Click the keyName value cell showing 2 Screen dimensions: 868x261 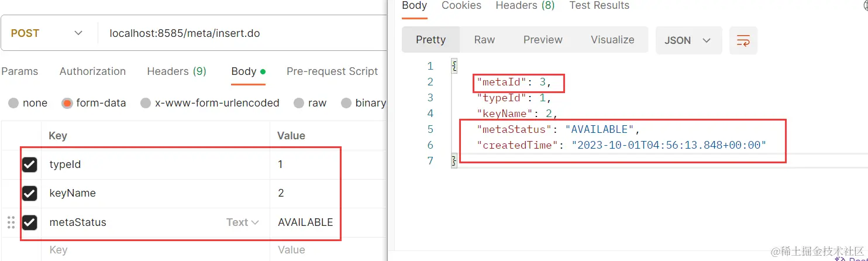[x=329, y=193]
